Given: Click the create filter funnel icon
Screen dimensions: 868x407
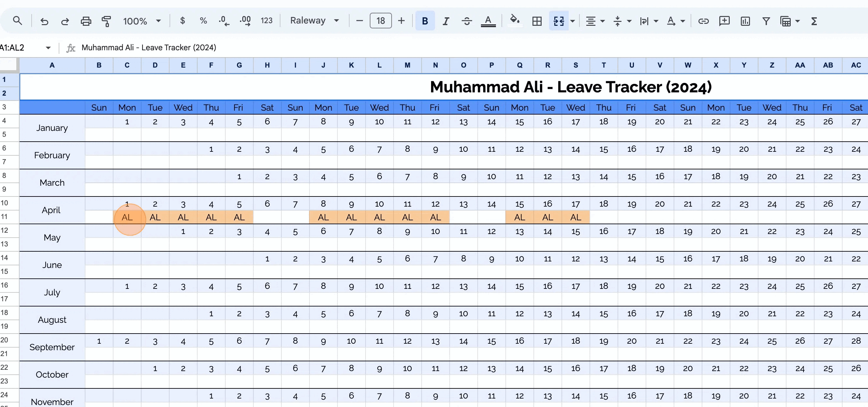Looking at the screenshot, I should pos(766,21).
